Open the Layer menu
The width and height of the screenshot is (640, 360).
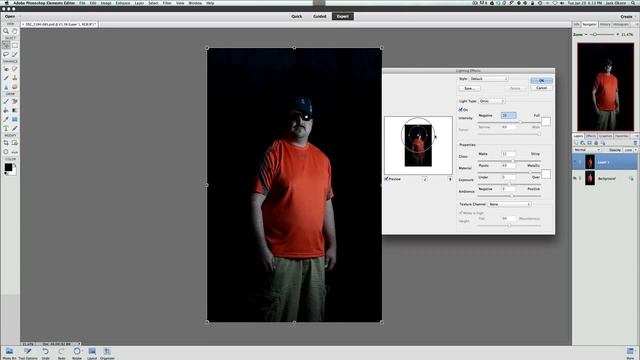[139, 3]
